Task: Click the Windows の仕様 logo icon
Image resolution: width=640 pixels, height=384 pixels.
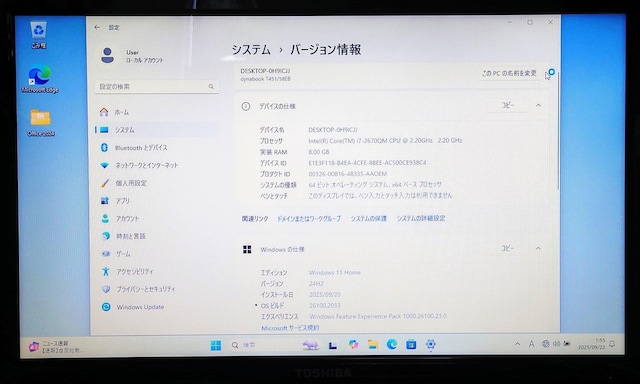Action: pos(247,249)
